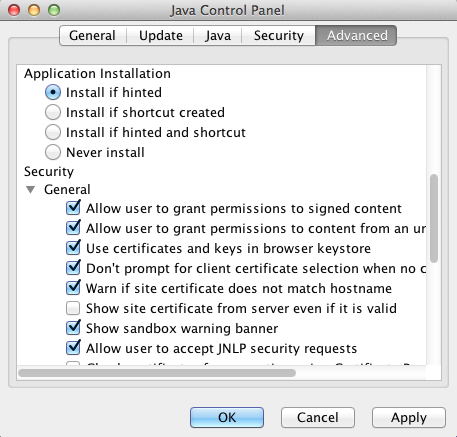
Task: Apply the changes with Apply button
Action: pos(409,417)
